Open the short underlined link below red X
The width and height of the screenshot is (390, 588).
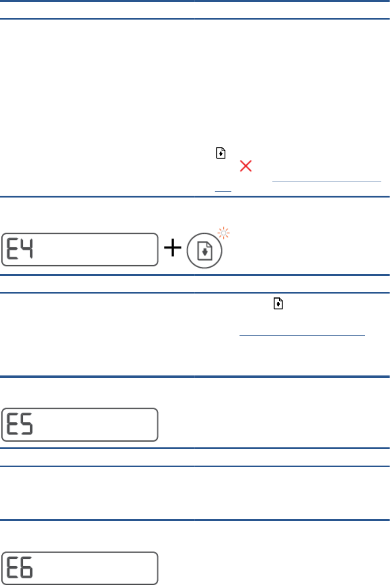click(223, 190)
